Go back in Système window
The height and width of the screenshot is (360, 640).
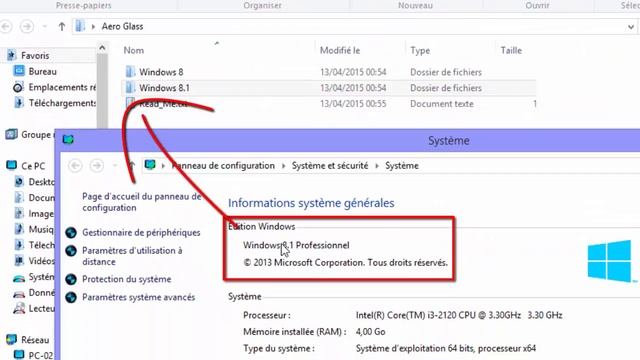75,166
